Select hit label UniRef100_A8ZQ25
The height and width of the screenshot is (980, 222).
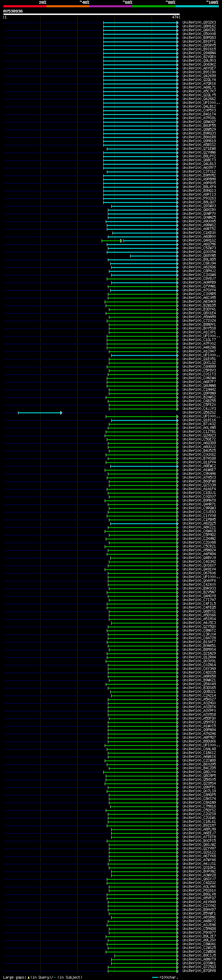(x=199, y=524)
